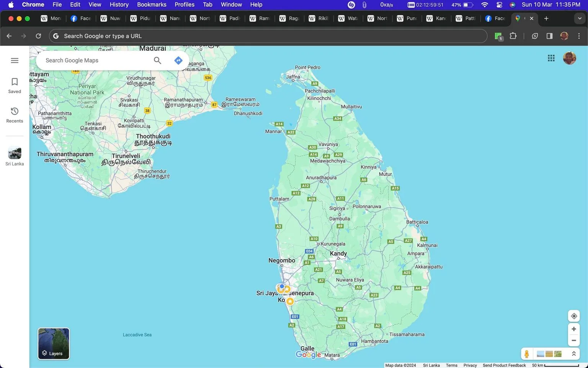Zoom out with the minus button
588x368 pixels.
574,340
